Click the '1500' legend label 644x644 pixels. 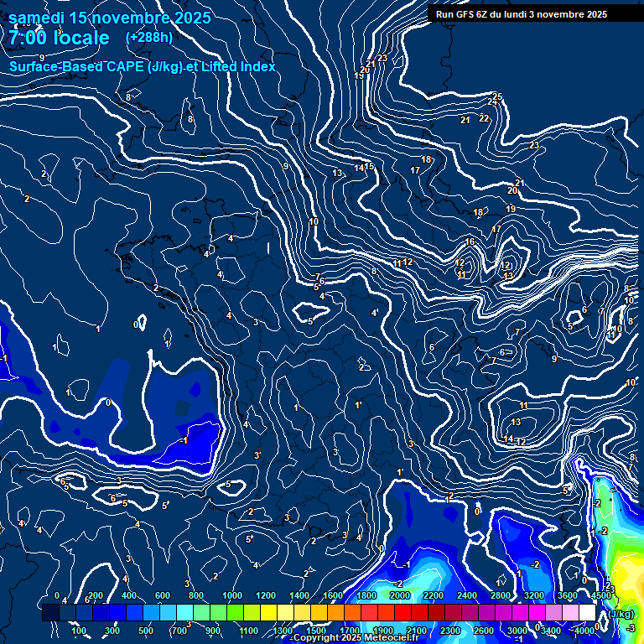point(316,631)
